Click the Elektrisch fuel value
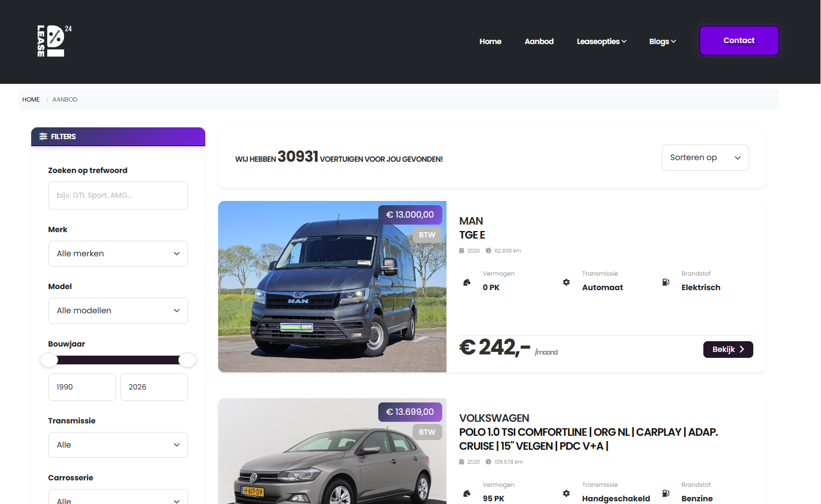Image resolution: width=821 pixels, height=504 pixels. (x=701, y=287)
